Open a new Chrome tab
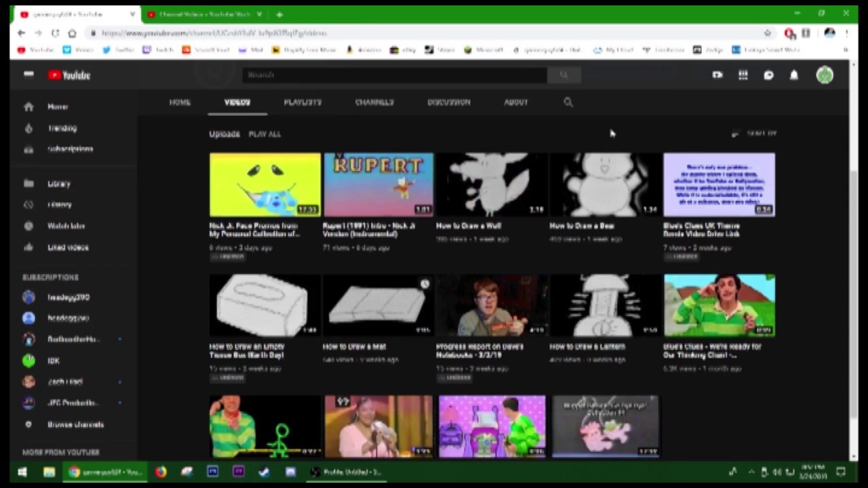 pos(279,14)
